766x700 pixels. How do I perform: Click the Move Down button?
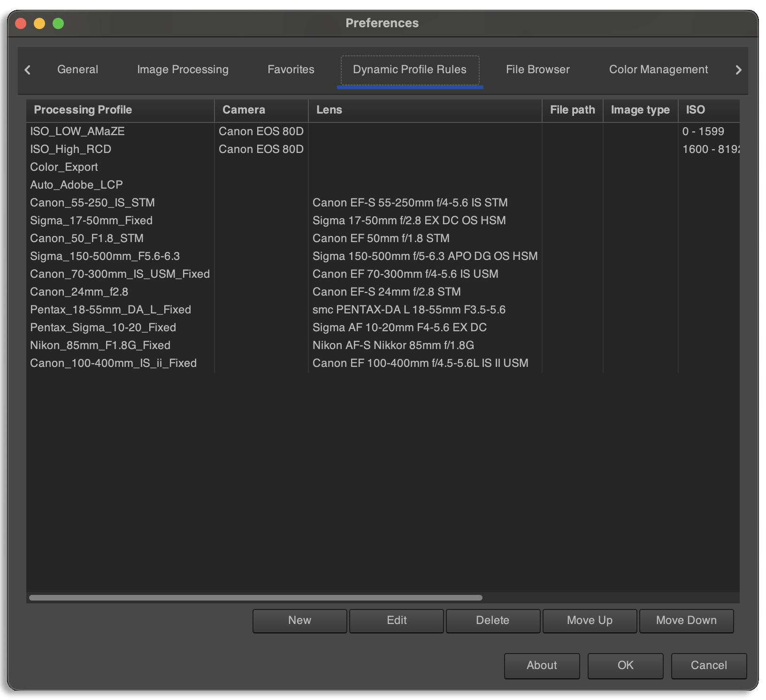click(x=686, y=620)
